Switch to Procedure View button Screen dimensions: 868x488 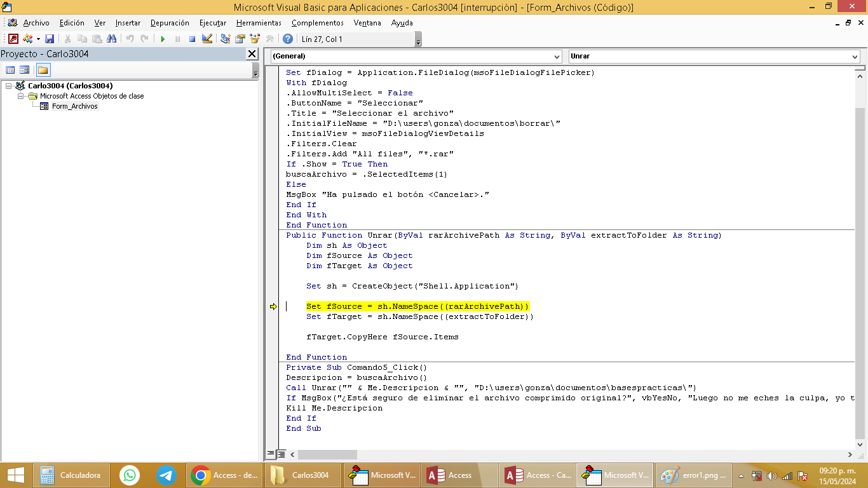click(x=271, y=454)
